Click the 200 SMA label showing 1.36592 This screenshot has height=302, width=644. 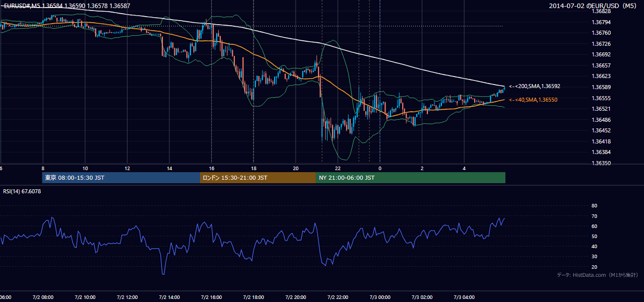[535, 86]
